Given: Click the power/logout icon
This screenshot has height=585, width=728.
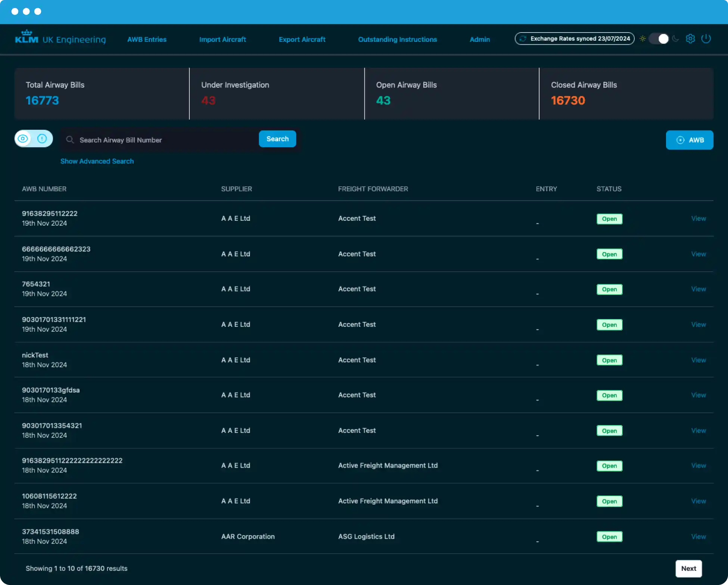Looking at the screenshot, I should point(706,38).
